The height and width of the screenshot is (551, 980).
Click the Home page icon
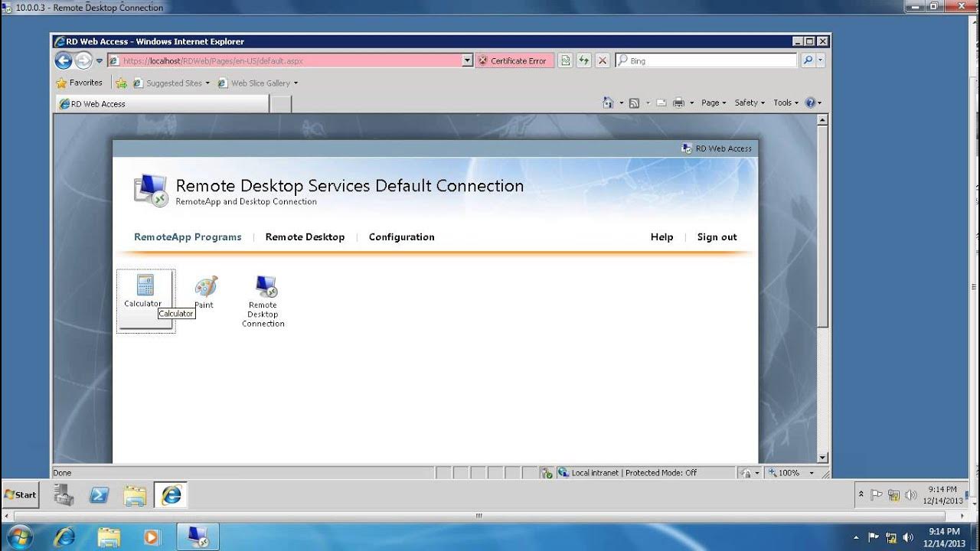[x=608, y=103]
